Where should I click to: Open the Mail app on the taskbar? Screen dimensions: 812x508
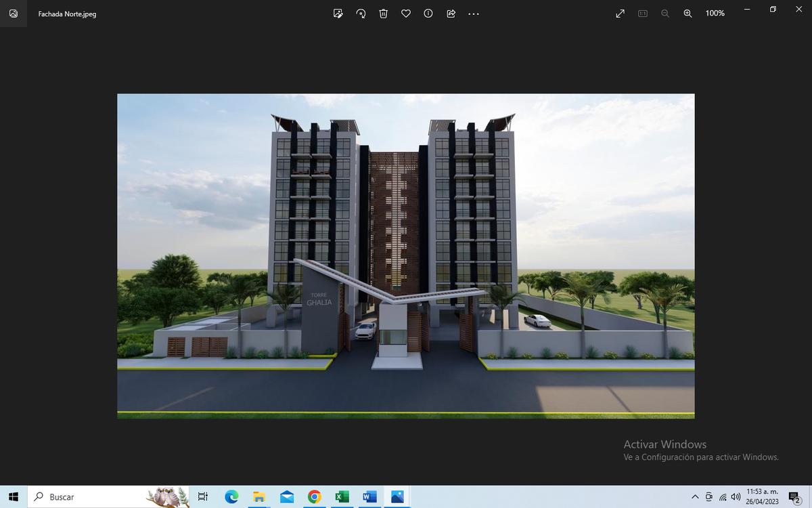[x=287, y=496]
